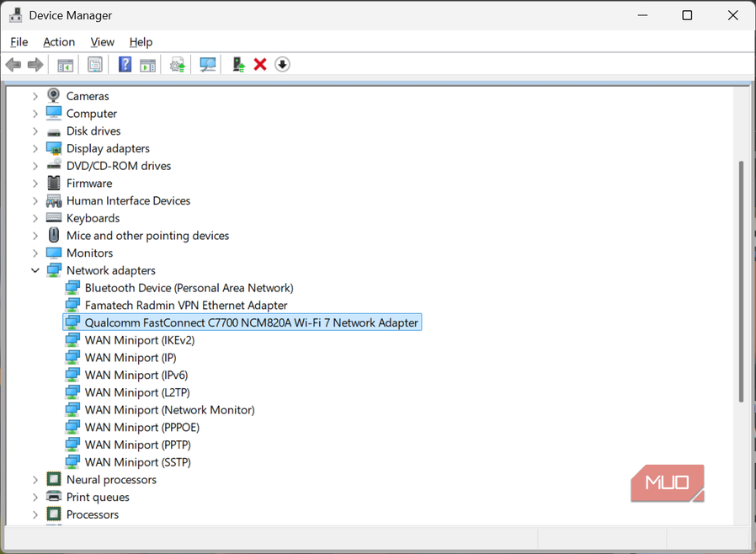This screenshot has height=554, width=756.
Task: Select WAN Miniport (SSTP)
Action: pos(137,462)
